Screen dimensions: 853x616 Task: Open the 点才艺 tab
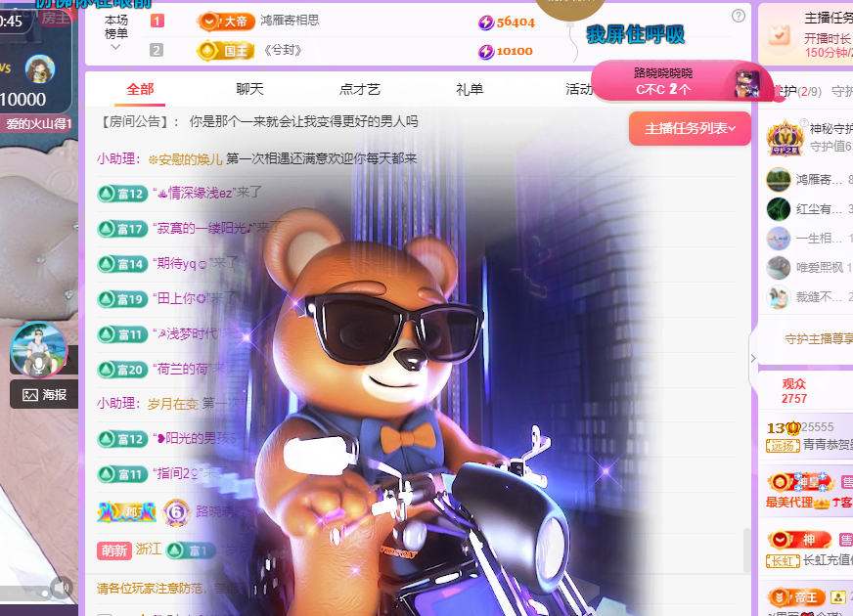coord(360,89)
